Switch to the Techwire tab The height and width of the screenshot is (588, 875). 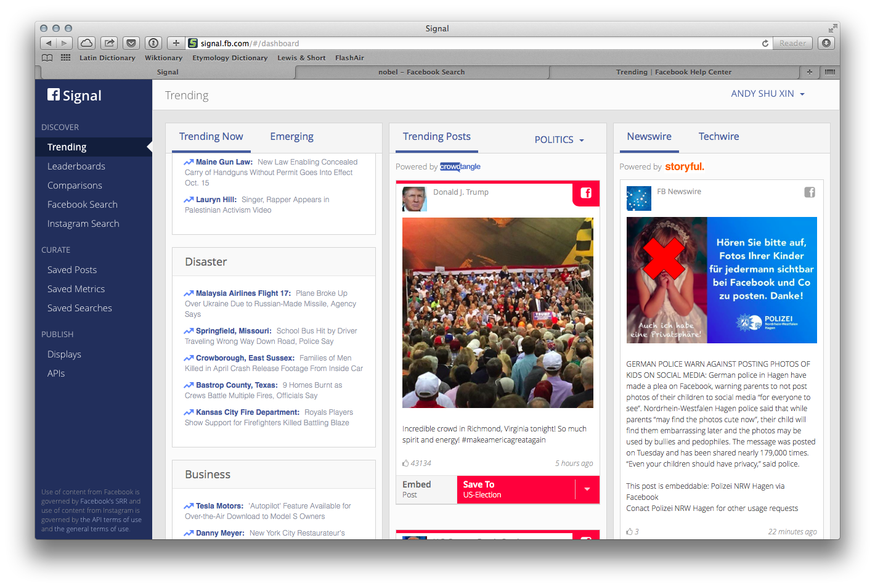click(718, 137)
